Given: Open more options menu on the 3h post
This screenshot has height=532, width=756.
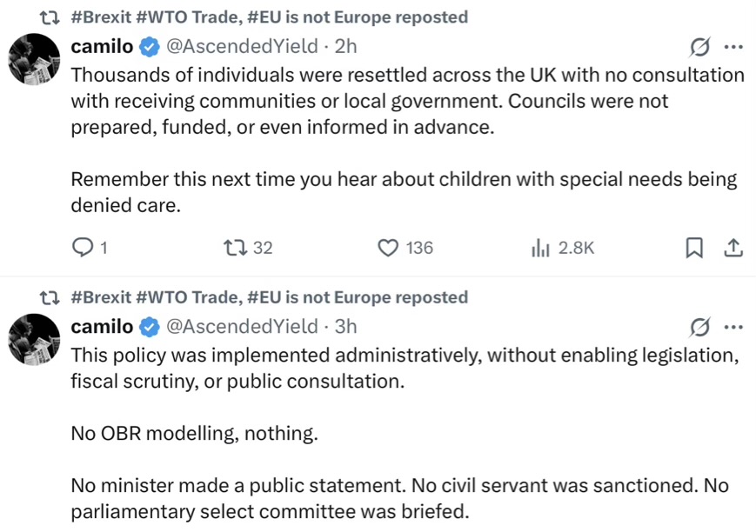Looking at the screenshot, I should coord(733,327).
